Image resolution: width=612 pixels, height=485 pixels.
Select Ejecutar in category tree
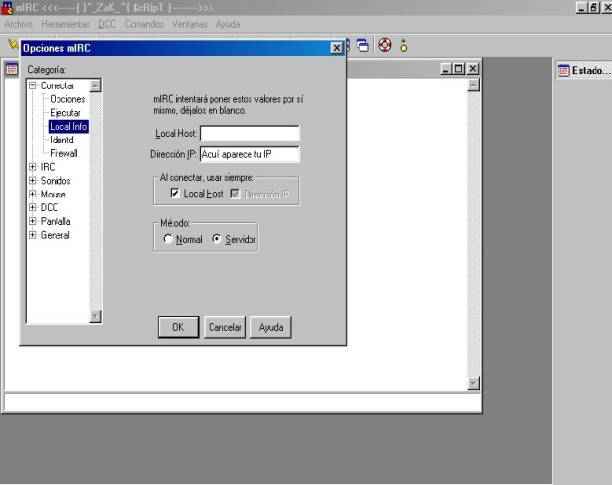click(x=65, y=113)
